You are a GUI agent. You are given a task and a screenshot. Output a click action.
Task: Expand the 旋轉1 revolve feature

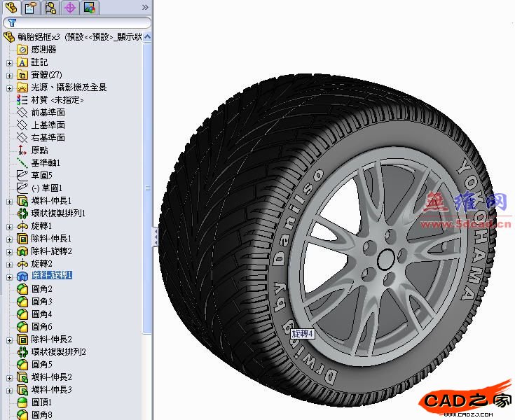click(x=9, y=227)
